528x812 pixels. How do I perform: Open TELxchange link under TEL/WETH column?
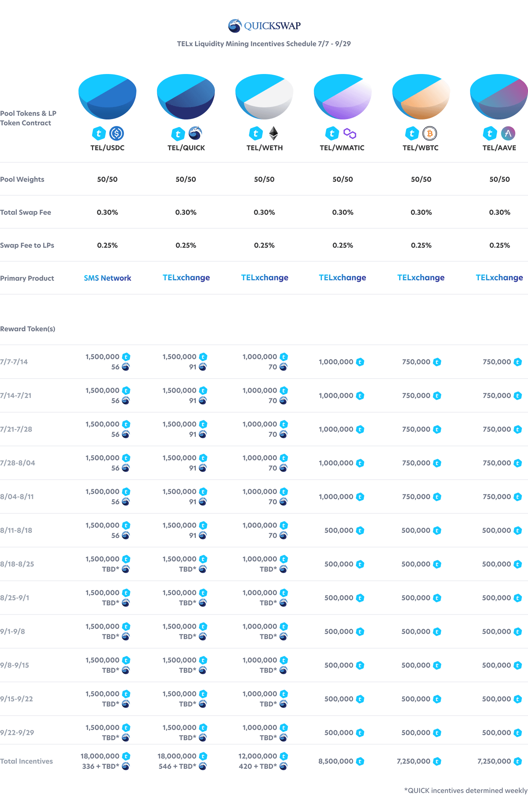point(264,278)
